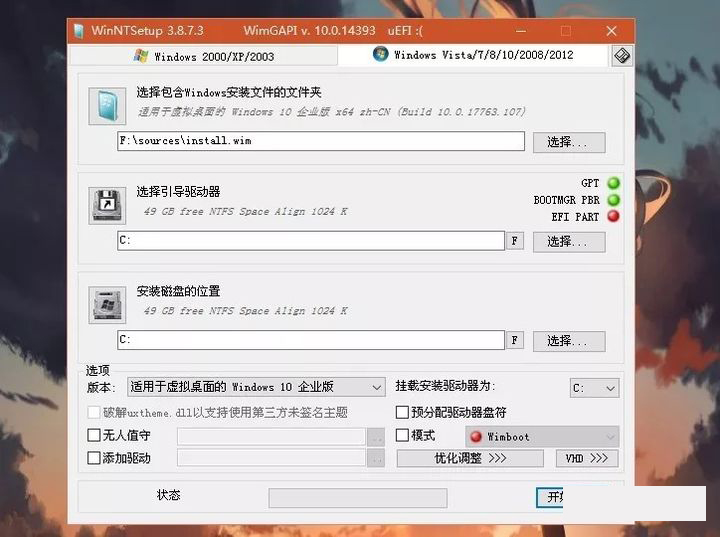The height and width of the screenshot is (537, 720).
Task: Click the green GPT status indicator
Action: pyautogui.click(x=613, y=184)
